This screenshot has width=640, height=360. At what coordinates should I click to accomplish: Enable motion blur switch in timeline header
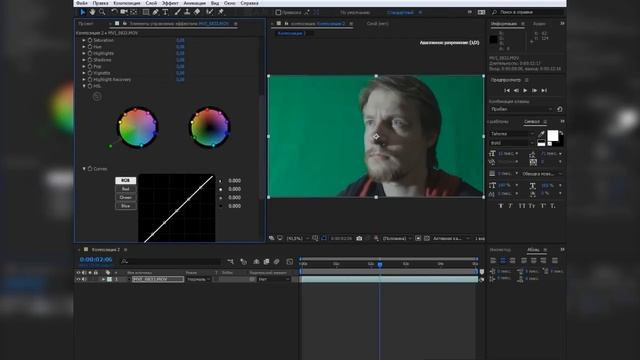[276, 261]
